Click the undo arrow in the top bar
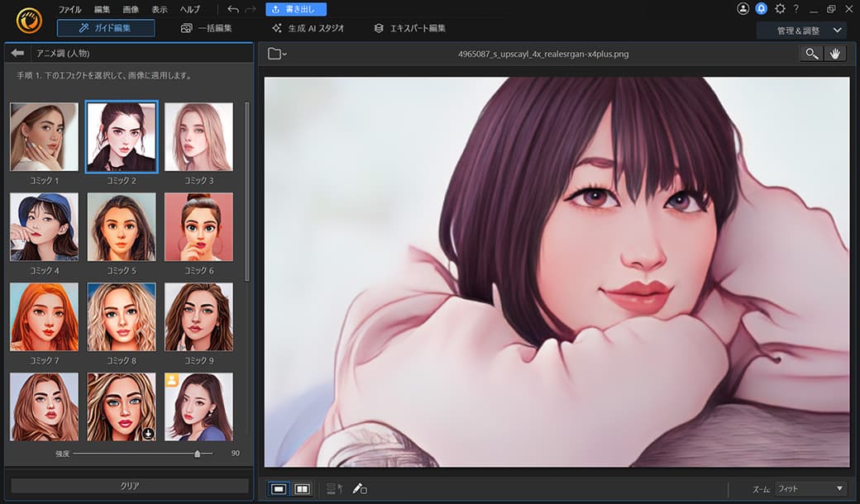Screen dimensions: 860x504 [233, 9]
